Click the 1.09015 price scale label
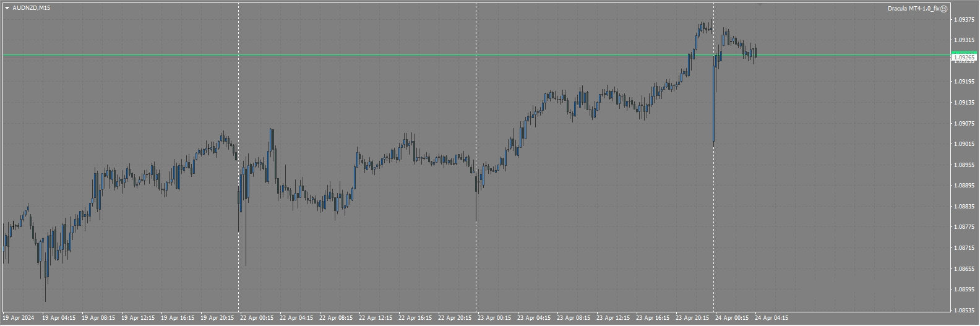Viewport: 980px width, 326px height. pos(963,144)
